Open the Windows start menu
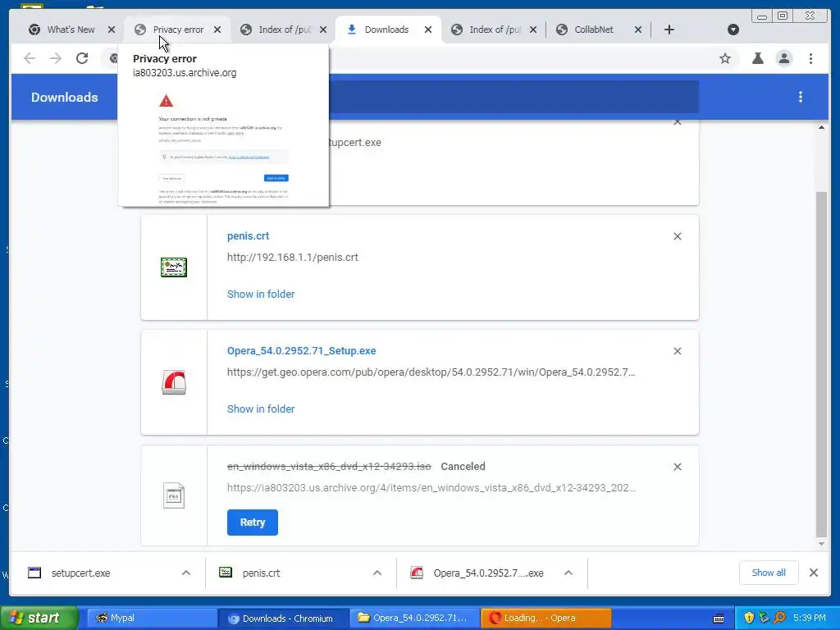Image resolution: width=840 pixels, height=630 pixels. (39, 618)
